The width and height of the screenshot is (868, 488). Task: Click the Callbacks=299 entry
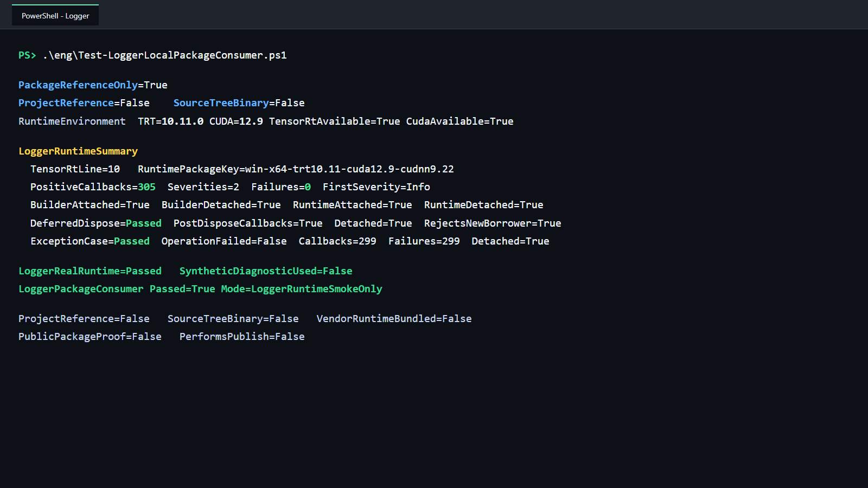click(337, 241)
